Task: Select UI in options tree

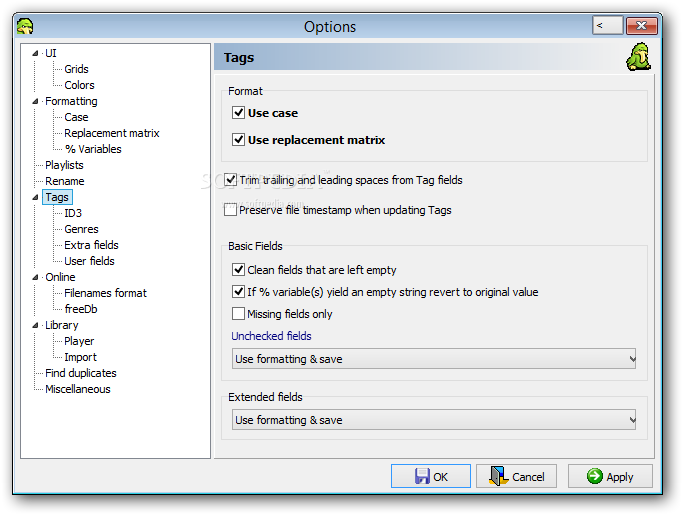Action: point(51,53)
